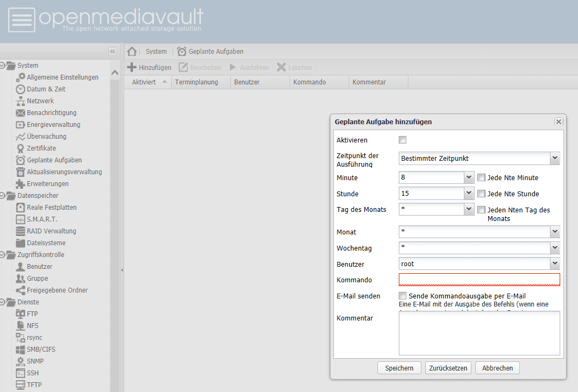Open the Benutzer dropdown in dialog

[555, 264]
